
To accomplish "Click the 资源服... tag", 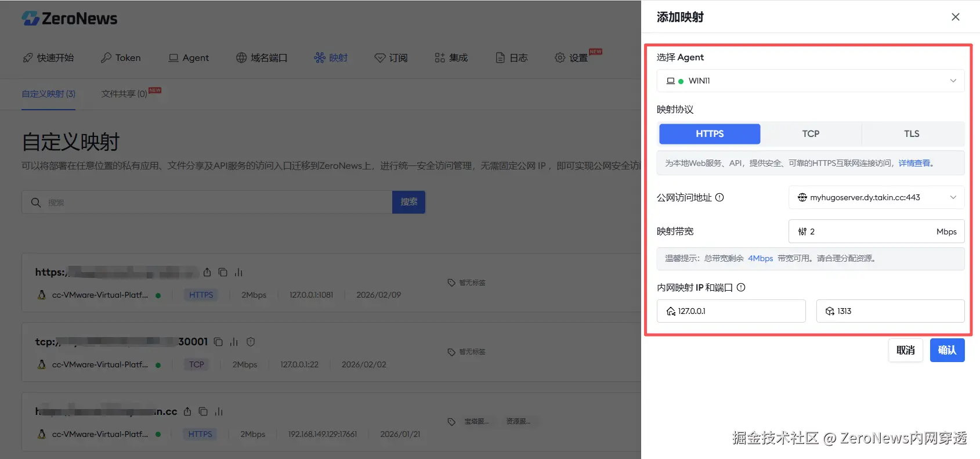I will [x=518, y=422].
